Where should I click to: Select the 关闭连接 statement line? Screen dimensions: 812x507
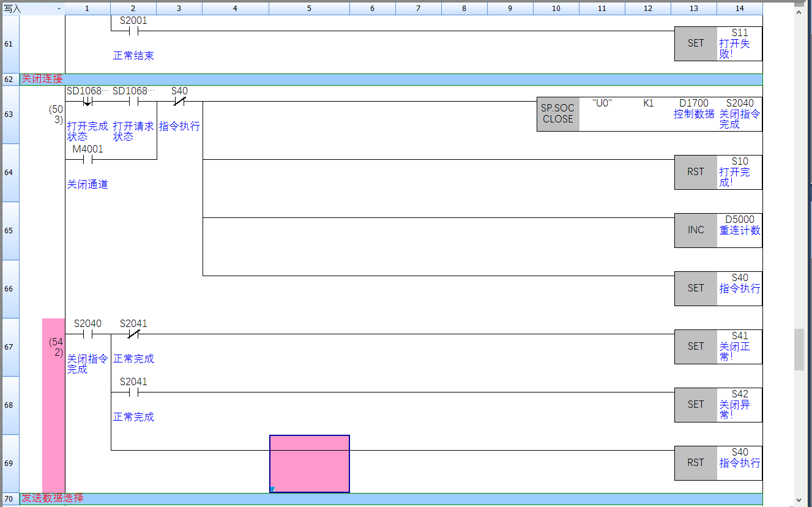tap(42, 79)
